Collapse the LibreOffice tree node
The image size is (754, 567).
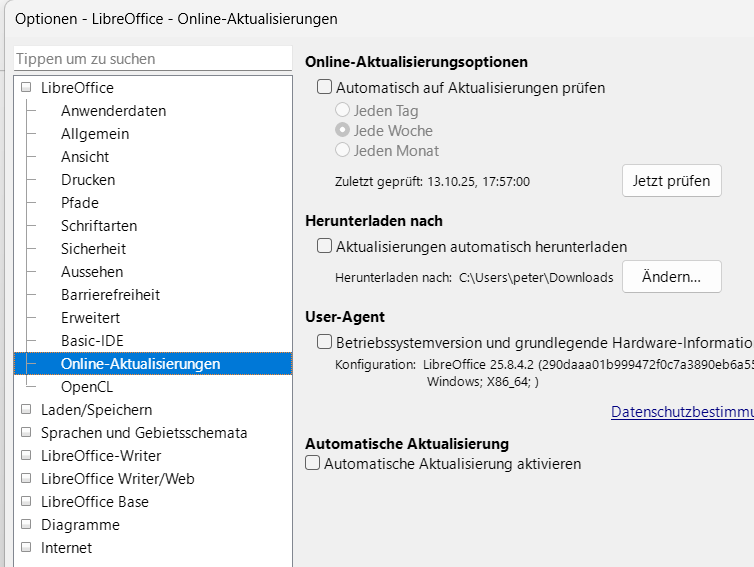point(26,88)
